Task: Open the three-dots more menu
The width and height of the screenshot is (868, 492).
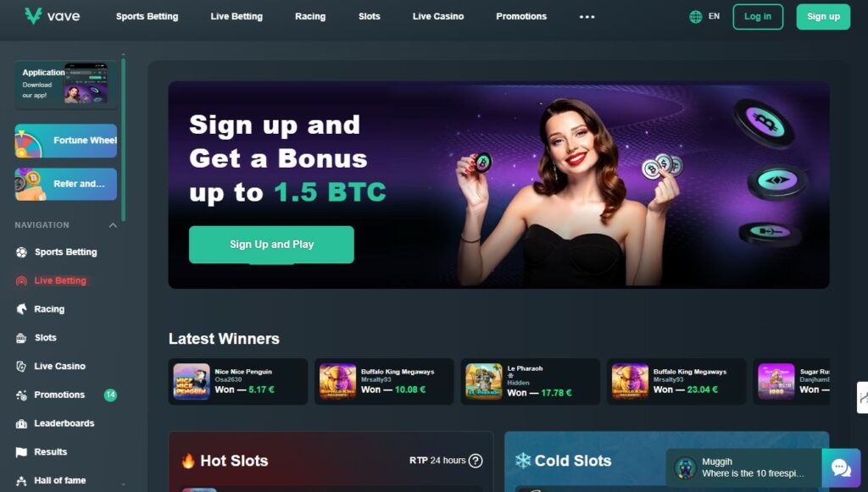Action: click(587, 17)
